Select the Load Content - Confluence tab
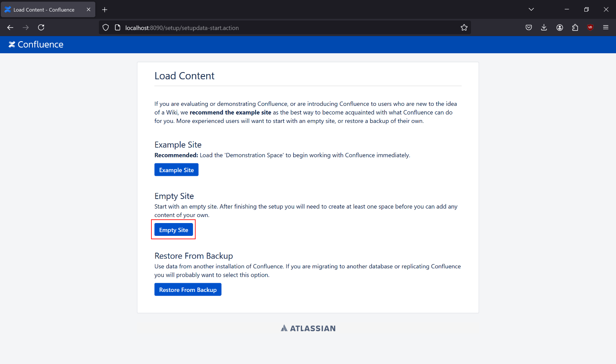Viewport: 616px width, 364px height. point(48,10)
